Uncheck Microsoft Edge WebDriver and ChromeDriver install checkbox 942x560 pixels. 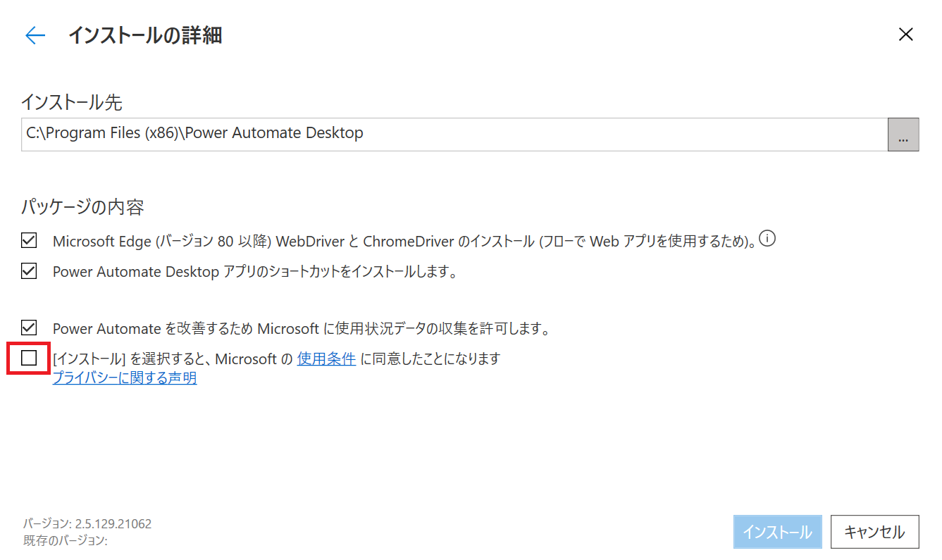click(x=29, y=241)
